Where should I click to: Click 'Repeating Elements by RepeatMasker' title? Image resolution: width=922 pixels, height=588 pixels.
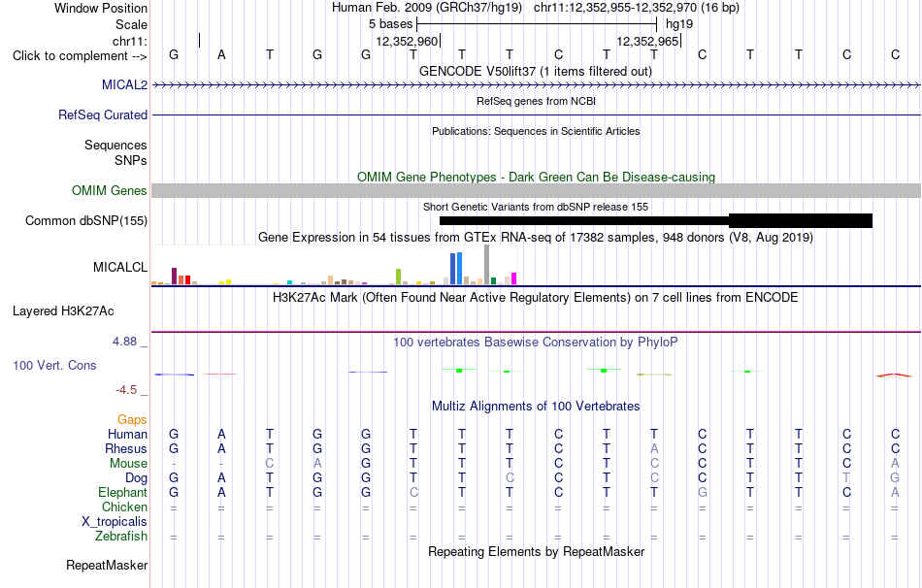536,552
